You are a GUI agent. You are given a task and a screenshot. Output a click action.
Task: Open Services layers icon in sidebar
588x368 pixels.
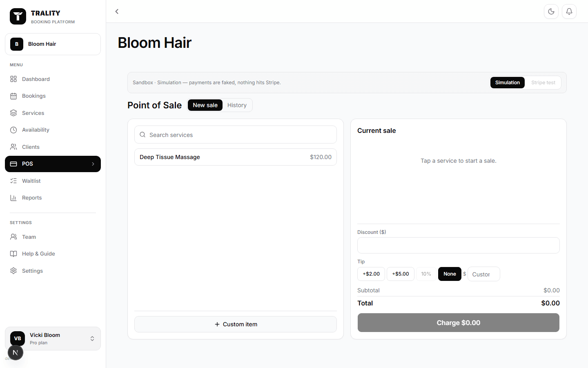pos(13,113)
